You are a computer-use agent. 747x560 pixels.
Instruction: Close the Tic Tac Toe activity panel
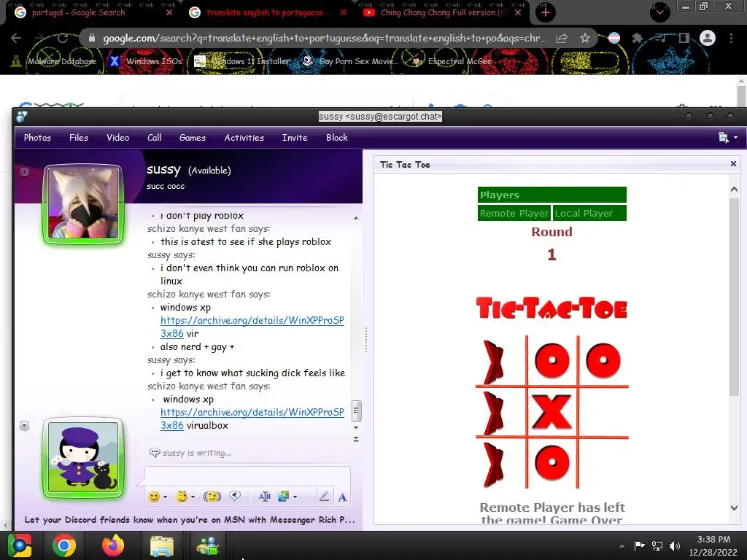coord(733,164)
